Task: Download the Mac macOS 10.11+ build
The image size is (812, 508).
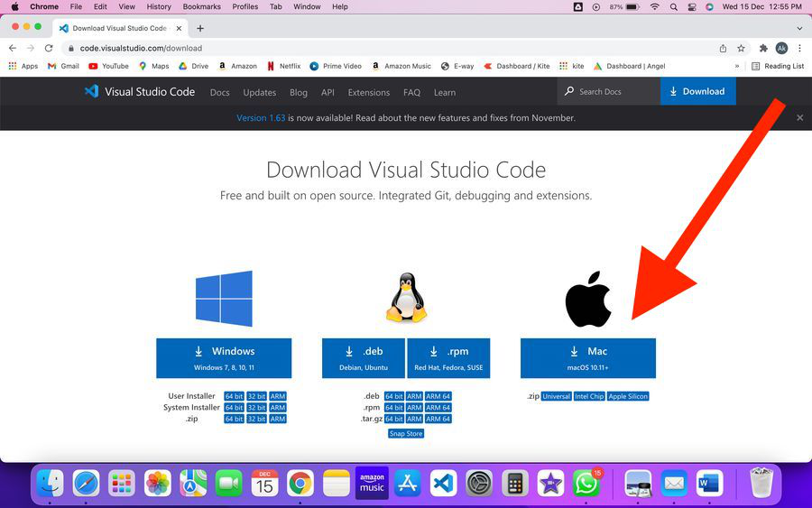Action: (x=587, y=358)
